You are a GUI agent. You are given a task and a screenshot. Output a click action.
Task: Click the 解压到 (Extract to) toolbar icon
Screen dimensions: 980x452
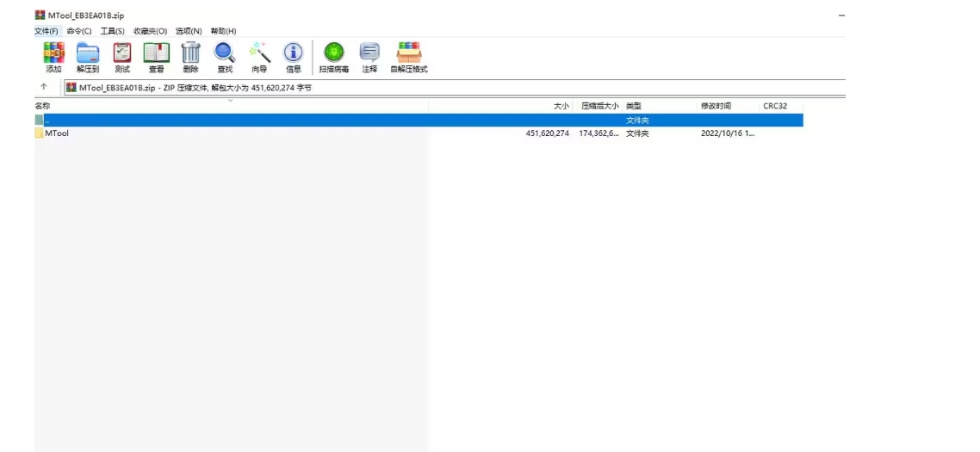(x=88, y=53)
